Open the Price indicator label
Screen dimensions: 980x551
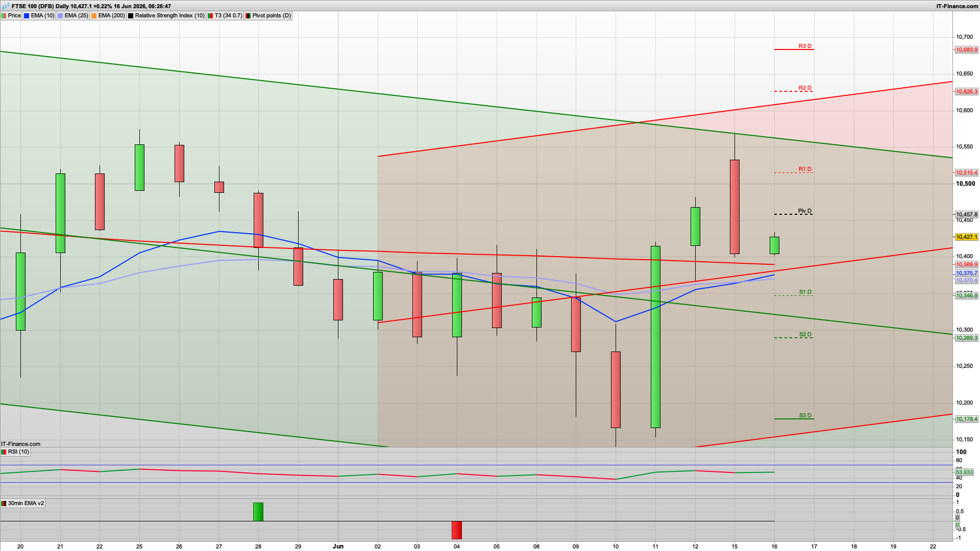tap(14, 16)
